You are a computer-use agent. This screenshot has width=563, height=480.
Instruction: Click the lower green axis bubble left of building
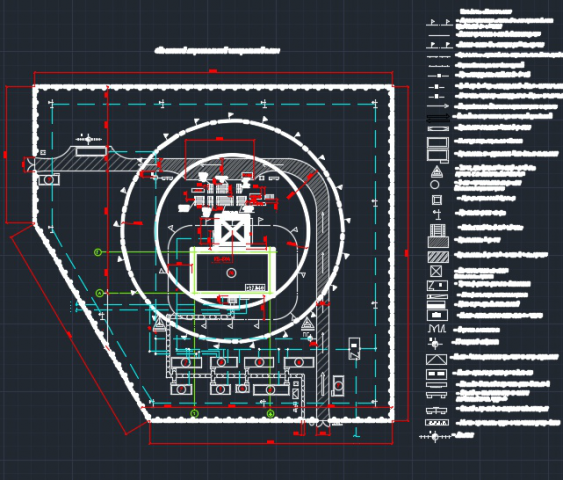pos(100,293)
